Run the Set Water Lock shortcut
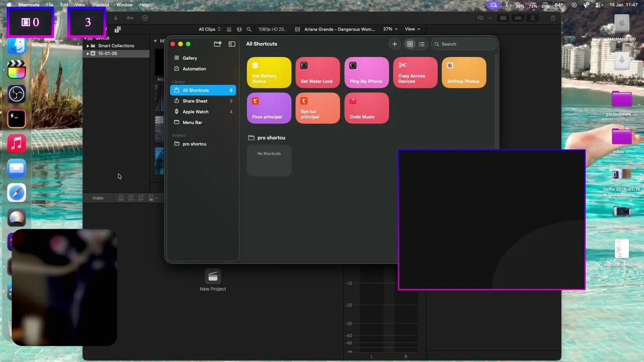The width and height of the screenshot is (644, 362). point(318,73)
